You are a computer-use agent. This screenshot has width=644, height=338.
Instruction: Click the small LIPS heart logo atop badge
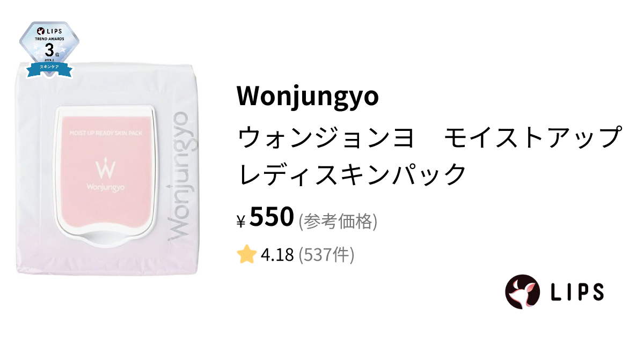tap(38, 32)
